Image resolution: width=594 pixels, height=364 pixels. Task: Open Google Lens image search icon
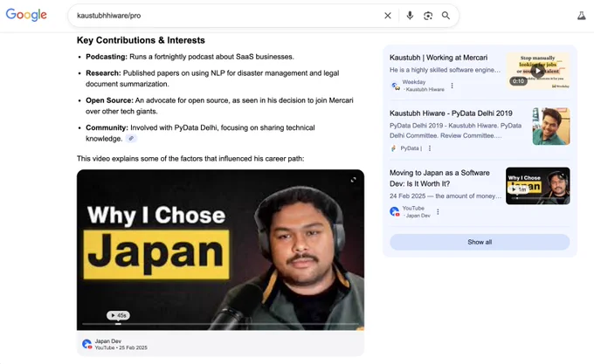(x=428, y=16)
